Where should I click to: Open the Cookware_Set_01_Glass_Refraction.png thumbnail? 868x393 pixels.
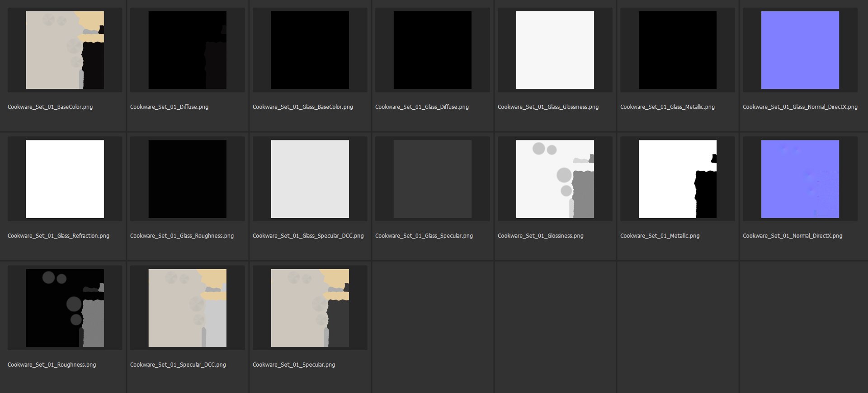coord(65,179)
